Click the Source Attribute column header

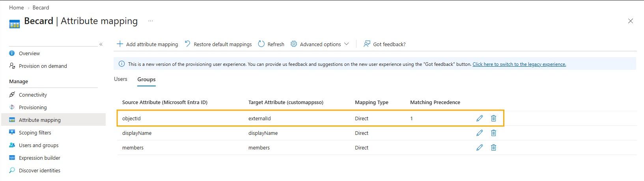tap(165, 102)
